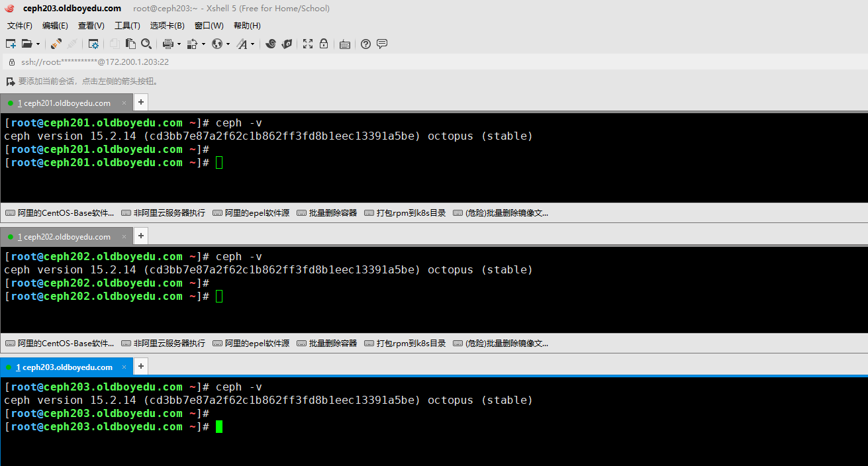This screenshot has height=466, width=868.
Task: Launch Xftp swirl icon in toolbar
Action: 271,44
